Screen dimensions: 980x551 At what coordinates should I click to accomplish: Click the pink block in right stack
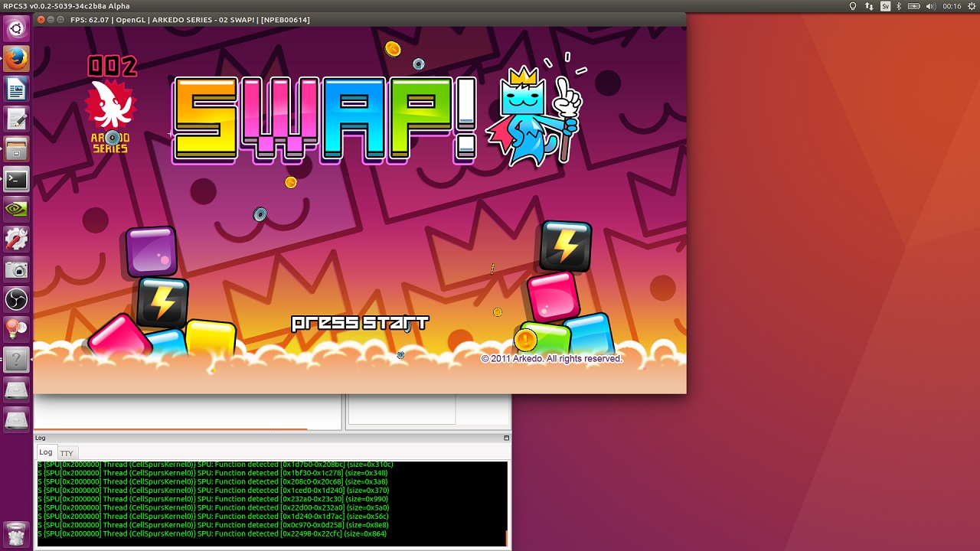(x=553, y=296)
